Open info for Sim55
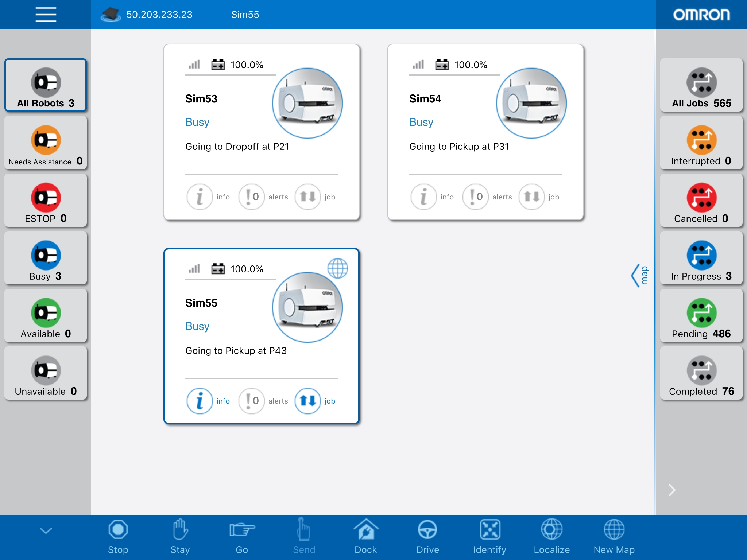The height and width of the screenshot is (560, 747). (x=208, y=401)
